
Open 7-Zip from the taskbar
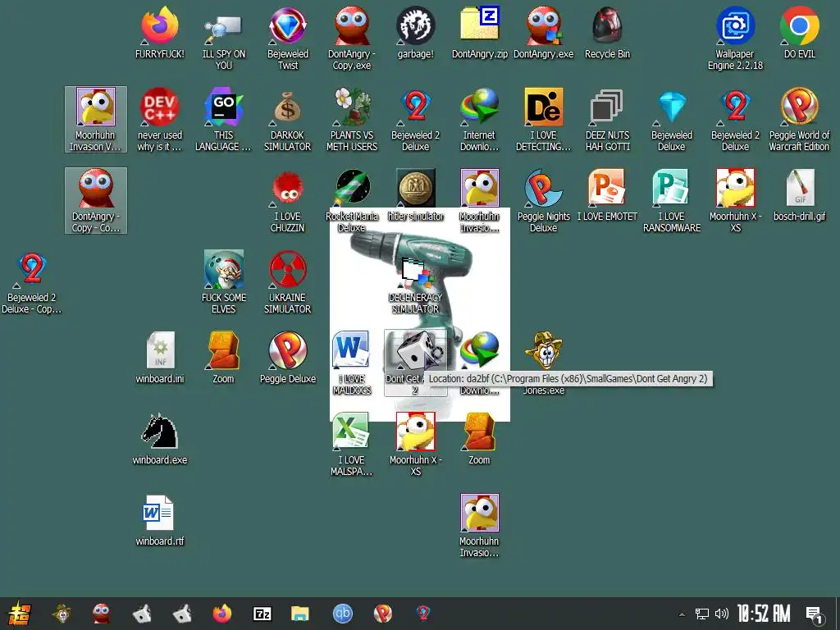(x=262, y=613)
